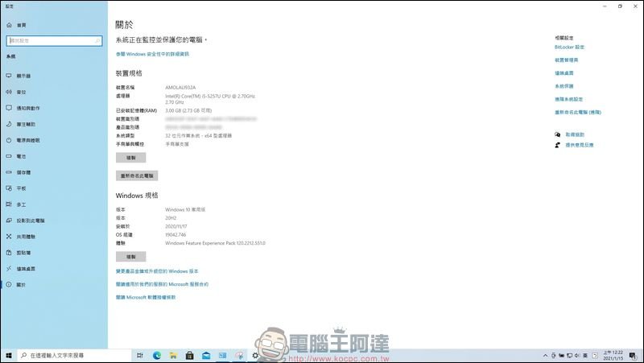The width and height of the screenshot is (644, 363).
Task: Open 系統保護 system protection link
Action: [x=564, y=86]
